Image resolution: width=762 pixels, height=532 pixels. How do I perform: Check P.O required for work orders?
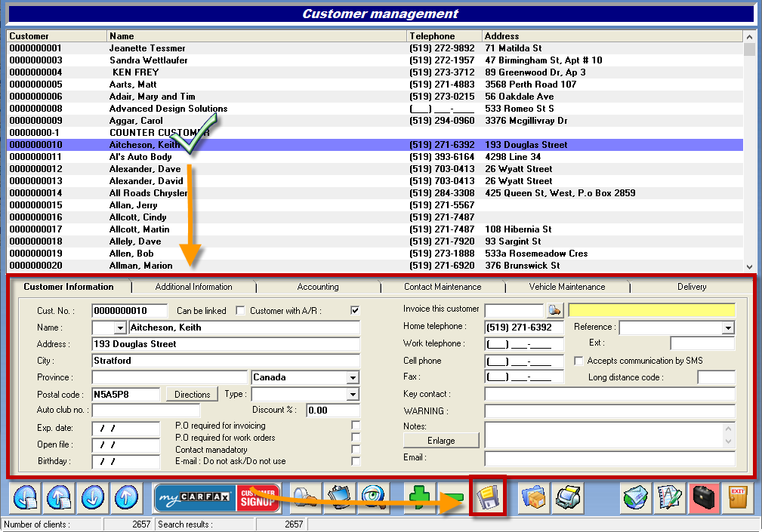coord(356,438)
